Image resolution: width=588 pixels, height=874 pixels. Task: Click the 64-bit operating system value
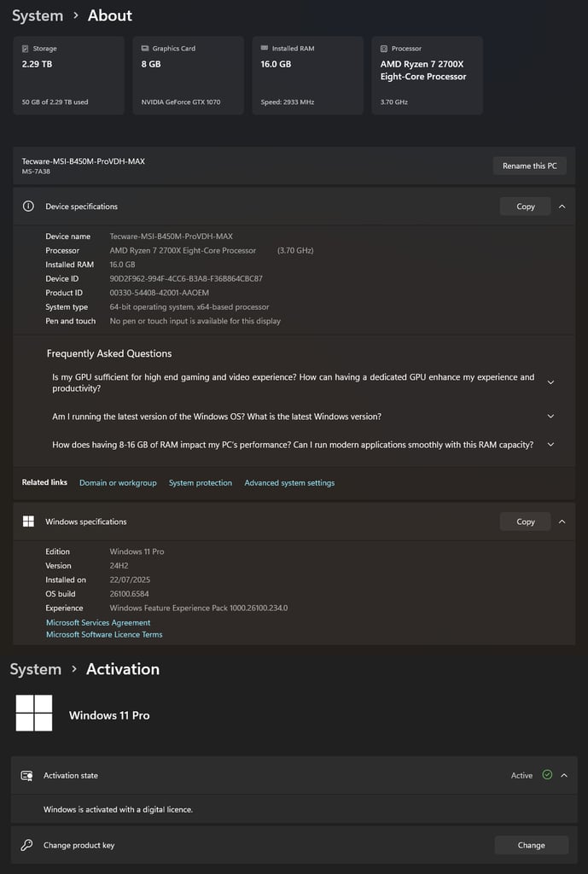[x=189, y=307]
